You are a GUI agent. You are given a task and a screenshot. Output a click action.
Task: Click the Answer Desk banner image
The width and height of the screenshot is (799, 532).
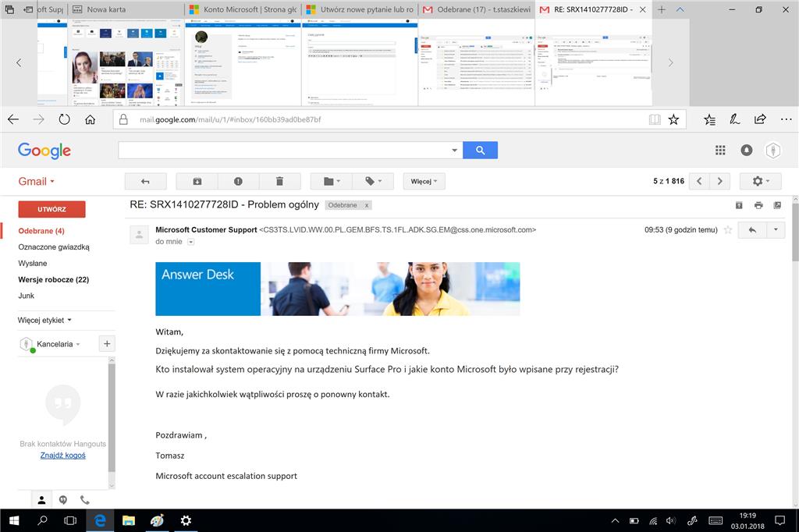coord(337,289)
